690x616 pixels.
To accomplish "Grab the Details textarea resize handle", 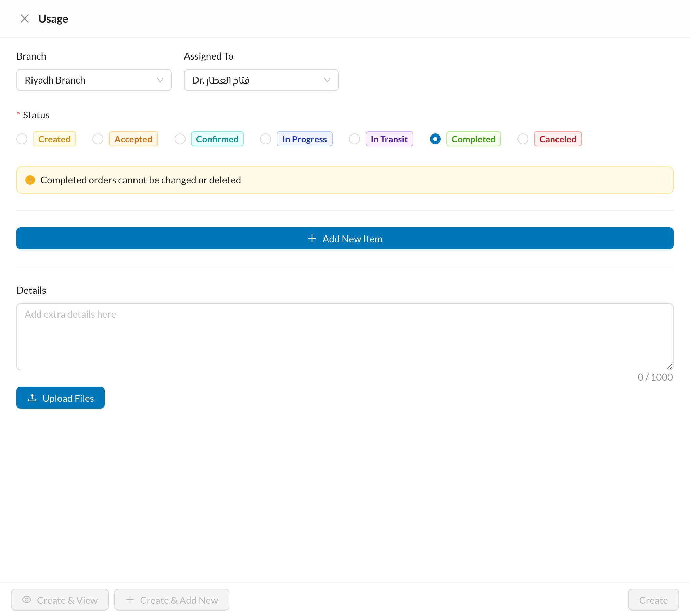I will 670,367.
